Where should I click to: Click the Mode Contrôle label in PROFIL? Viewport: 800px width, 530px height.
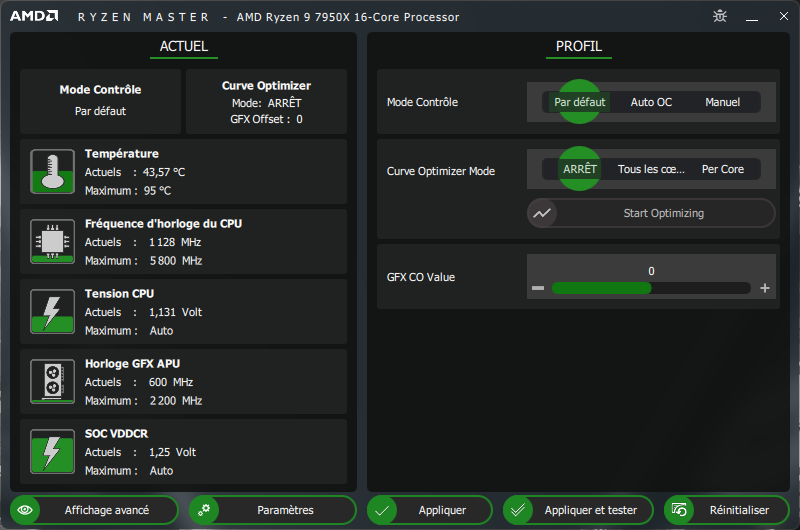422,102
